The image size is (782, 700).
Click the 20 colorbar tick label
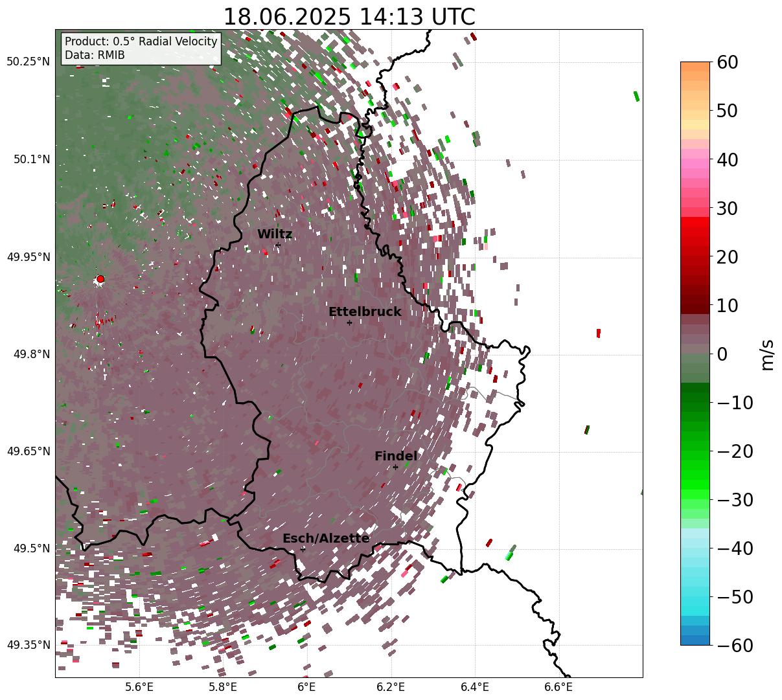click(728, 257)
